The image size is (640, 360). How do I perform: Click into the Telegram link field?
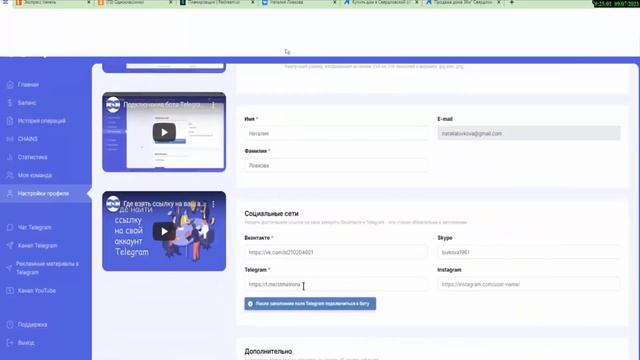[x=336, y=284]
